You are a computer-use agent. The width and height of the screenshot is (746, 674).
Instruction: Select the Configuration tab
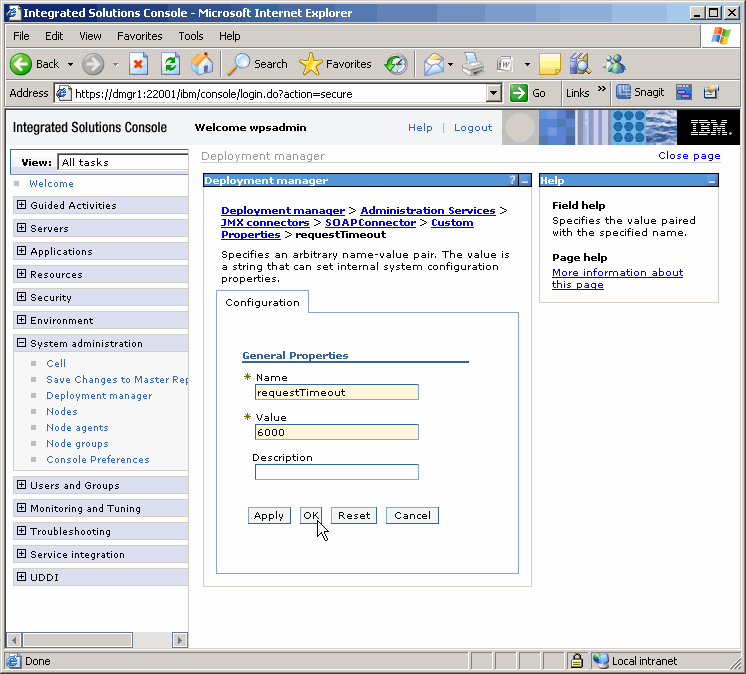pos(262,302)
